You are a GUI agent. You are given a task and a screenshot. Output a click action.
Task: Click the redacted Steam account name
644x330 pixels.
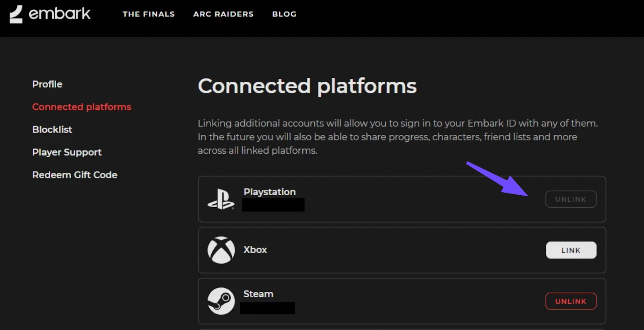(267, 308)
